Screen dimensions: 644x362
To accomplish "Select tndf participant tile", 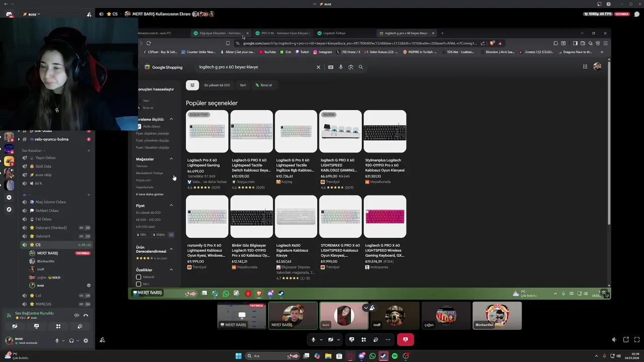I will [395, 316].
